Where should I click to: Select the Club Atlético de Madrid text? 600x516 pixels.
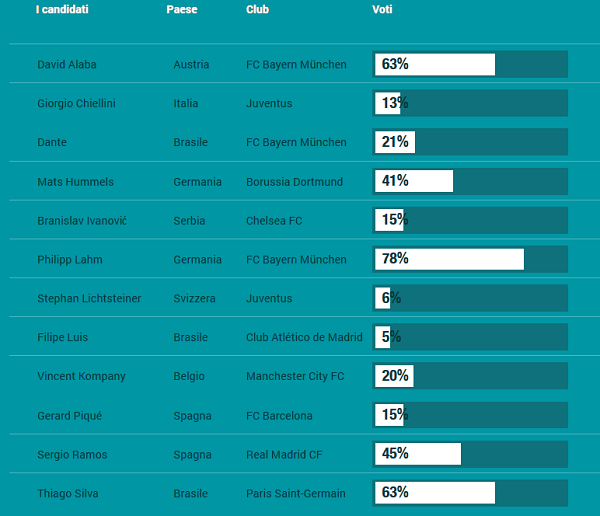pyautogui.click(x=304, y=338)
